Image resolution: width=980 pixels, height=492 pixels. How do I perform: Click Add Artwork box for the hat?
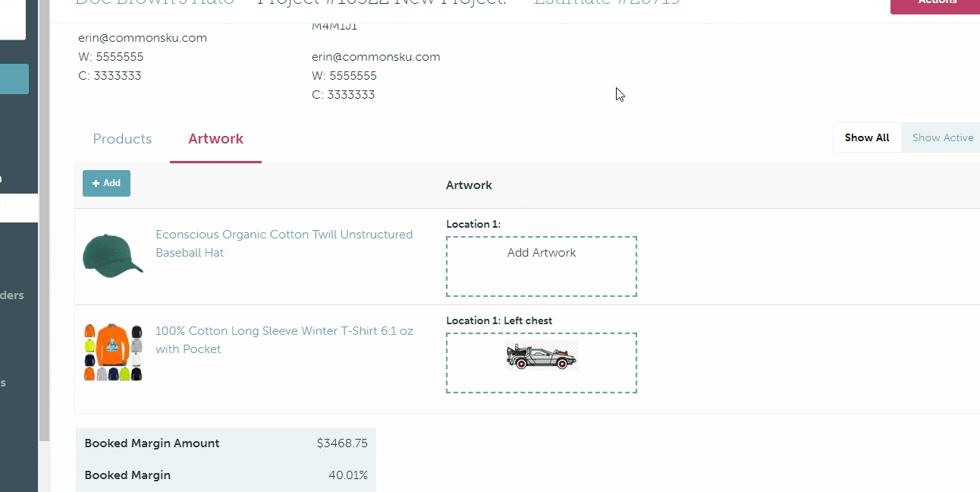point(541,266)
